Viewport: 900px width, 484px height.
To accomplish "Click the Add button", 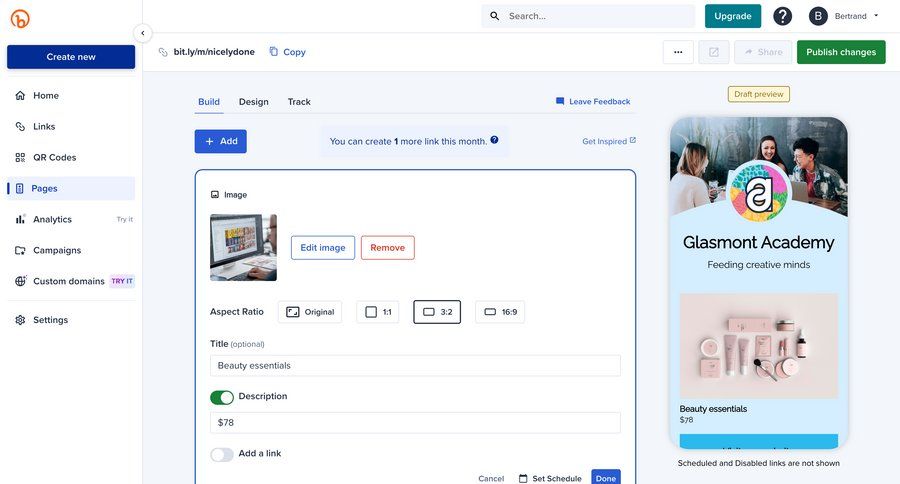I will pyautogui.click(x=220, y=141).
